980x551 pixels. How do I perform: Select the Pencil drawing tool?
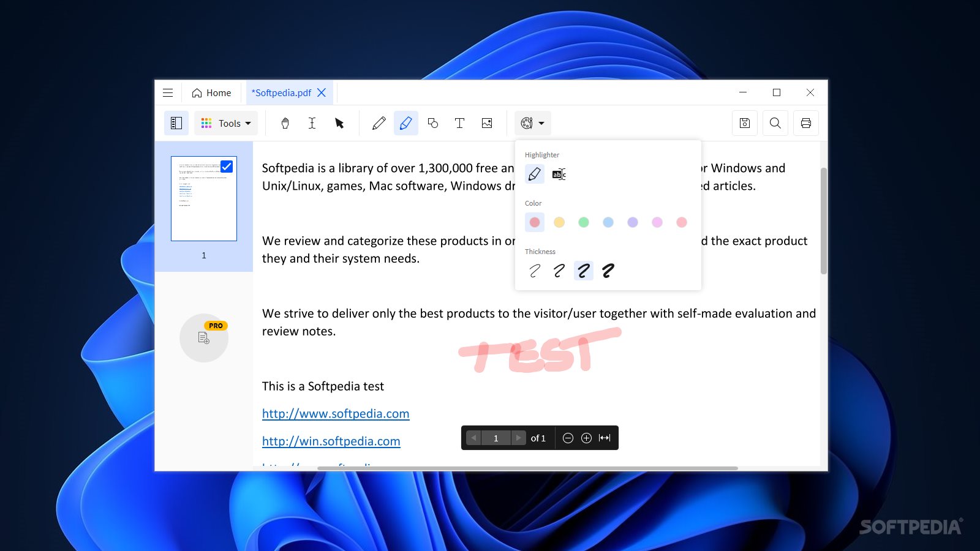click(x=379, y=123)
